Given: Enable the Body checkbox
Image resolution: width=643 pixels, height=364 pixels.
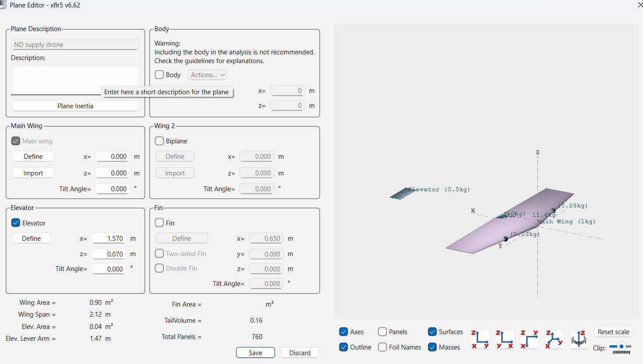Looking at the screenshot, I should [x=159, y=75].
